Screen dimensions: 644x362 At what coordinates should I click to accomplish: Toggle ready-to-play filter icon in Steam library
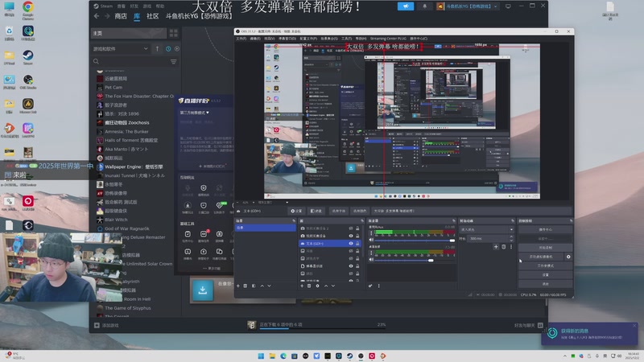point(177,49)
